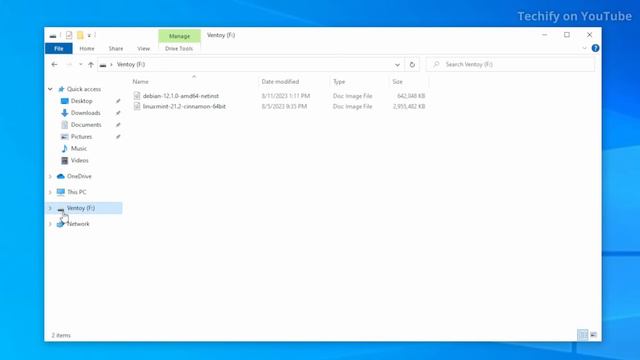The image size is (640, 360).
Task: Open Documents in the navigation pane
Action: (x=86, y=124)
